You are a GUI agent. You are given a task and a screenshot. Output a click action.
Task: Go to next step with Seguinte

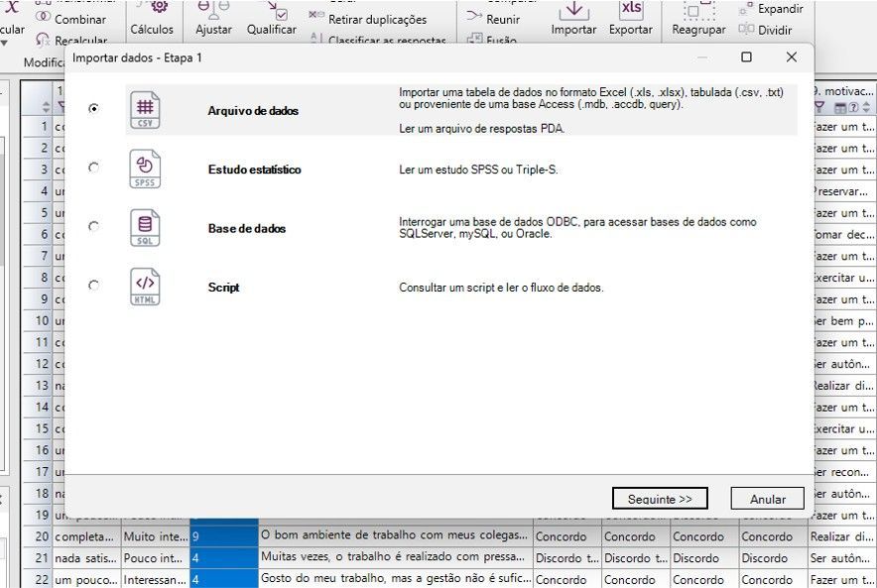(660, 499)
